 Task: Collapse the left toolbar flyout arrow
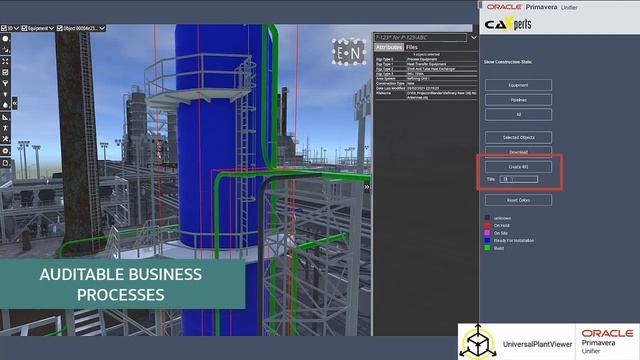click(15, 103)
